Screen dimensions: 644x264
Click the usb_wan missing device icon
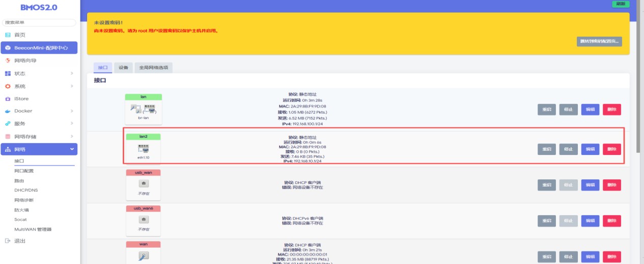pyautogui.click(x=144, y=183)
